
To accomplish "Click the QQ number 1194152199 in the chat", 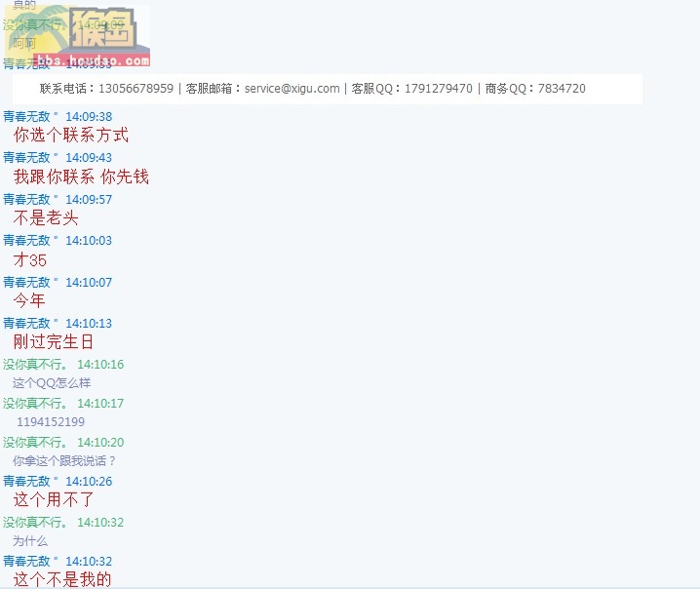I will pyautogui.click(x=51, y=421).
